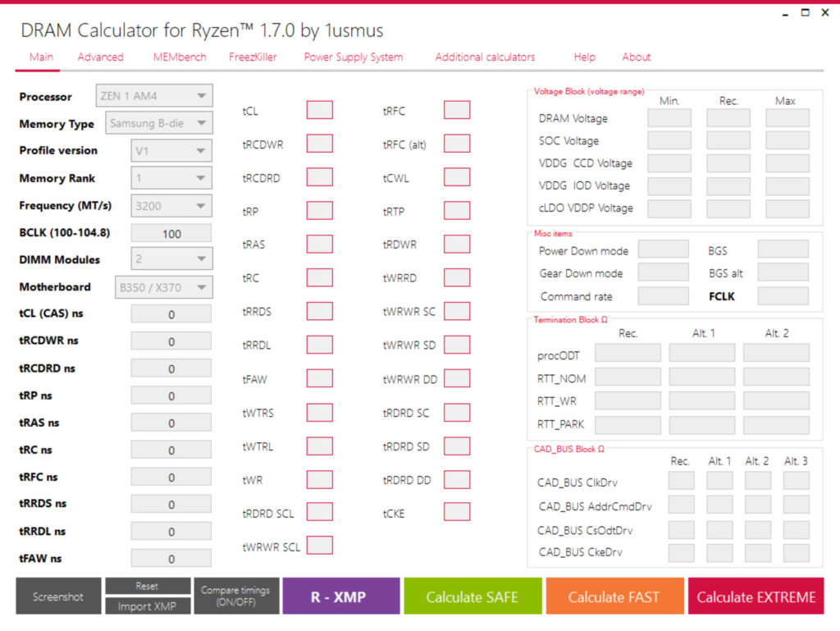Click the tCKE timing box

pyautogui.click(x=457, y=511)
